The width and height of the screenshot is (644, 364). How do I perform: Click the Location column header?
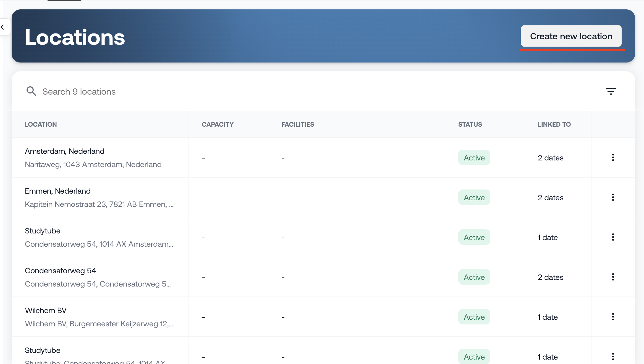[41, 124]
